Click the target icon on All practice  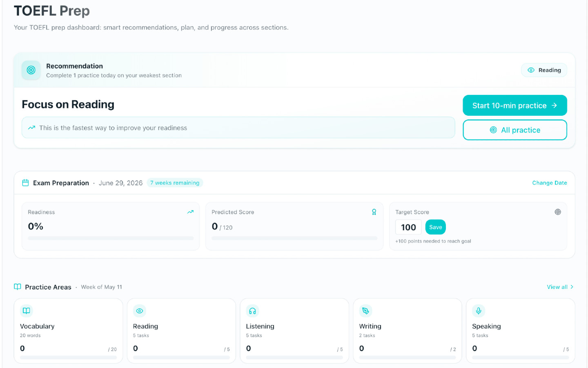click(x=493, y=130)
